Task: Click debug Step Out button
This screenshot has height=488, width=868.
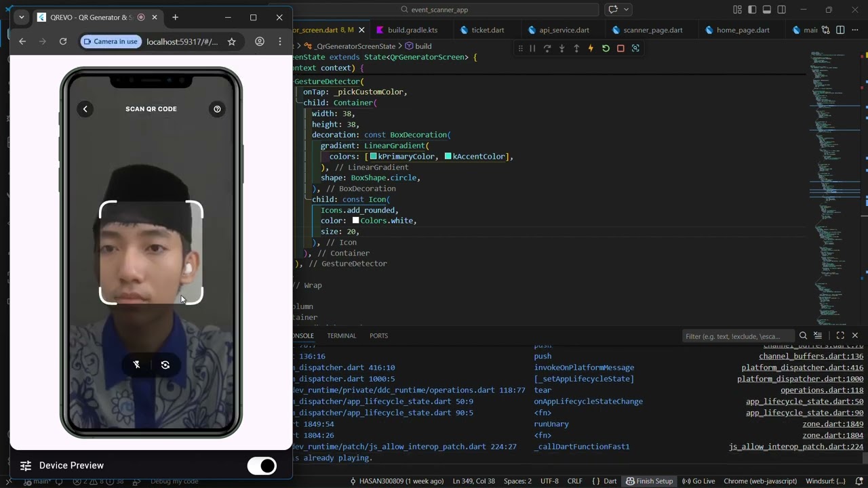Action: [576, 48]
